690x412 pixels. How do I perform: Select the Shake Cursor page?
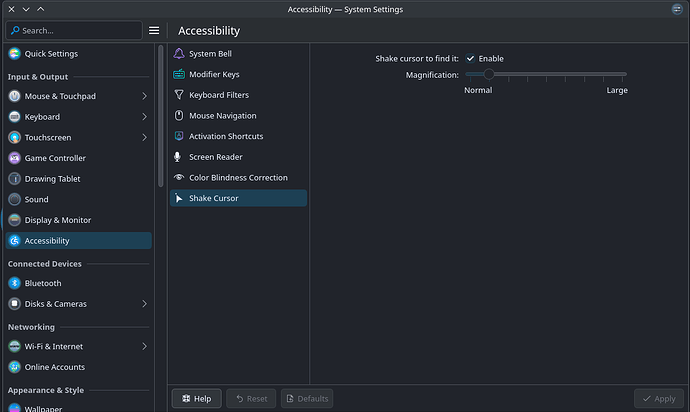point(238,198)
